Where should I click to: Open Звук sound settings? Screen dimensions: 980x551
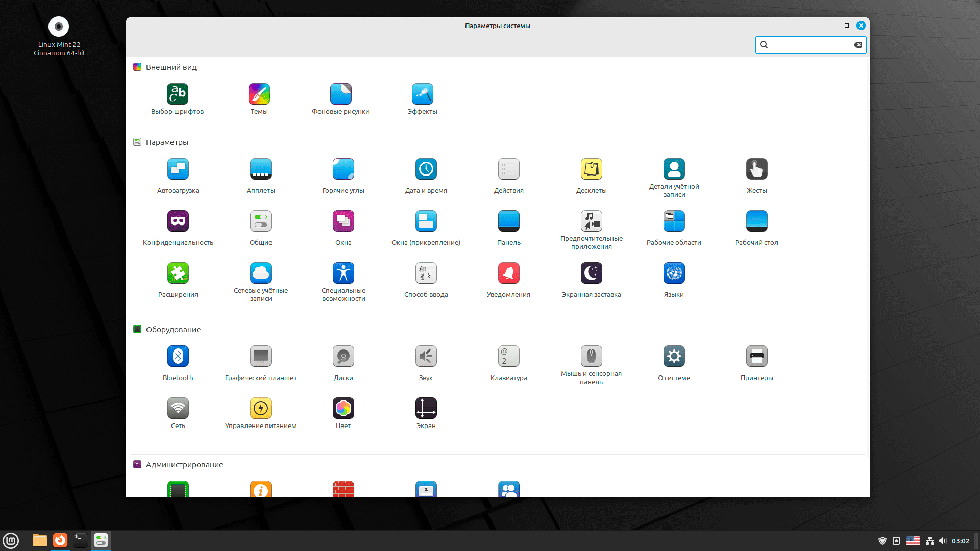click(426, 357)
